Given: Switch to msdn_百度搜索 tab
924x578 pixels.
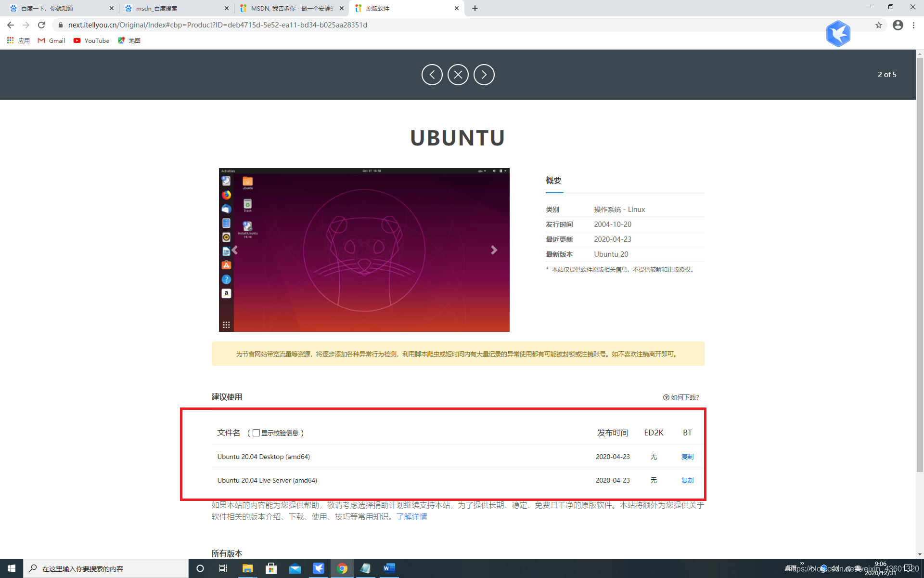Looking at the screenshot, I should pos(176,8).
